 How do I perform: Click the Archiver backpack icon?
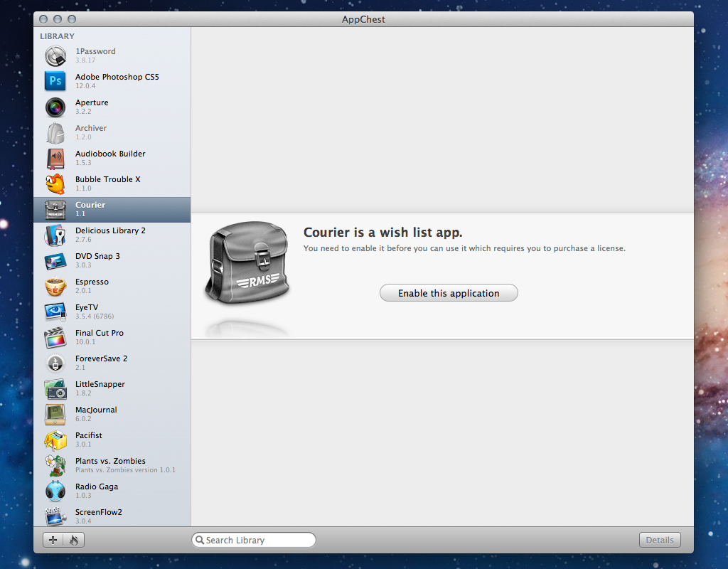55,133
